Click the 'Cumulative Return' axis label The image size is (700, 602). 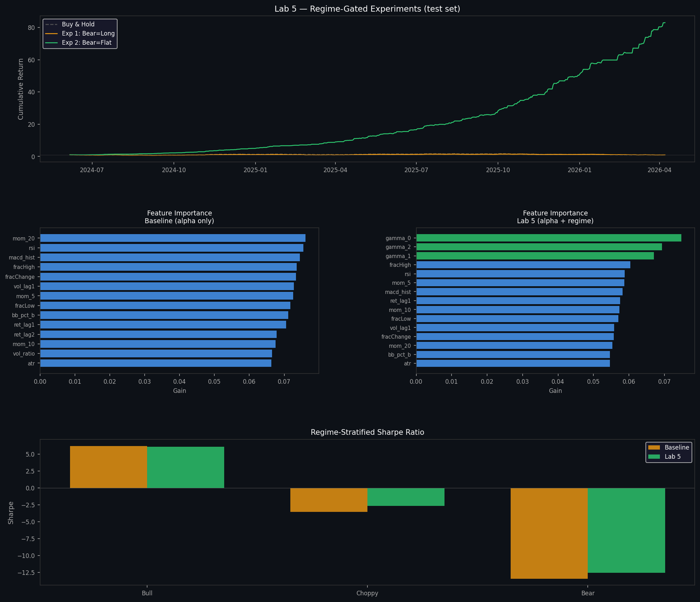pyautogui.click(x=21, y=89)
